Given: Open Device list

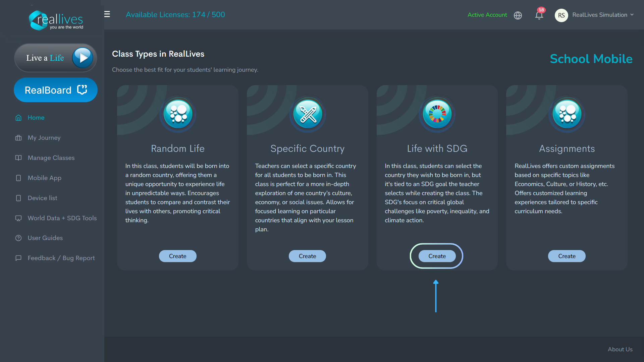Looking at the screenshot, I should coord(43,198).
